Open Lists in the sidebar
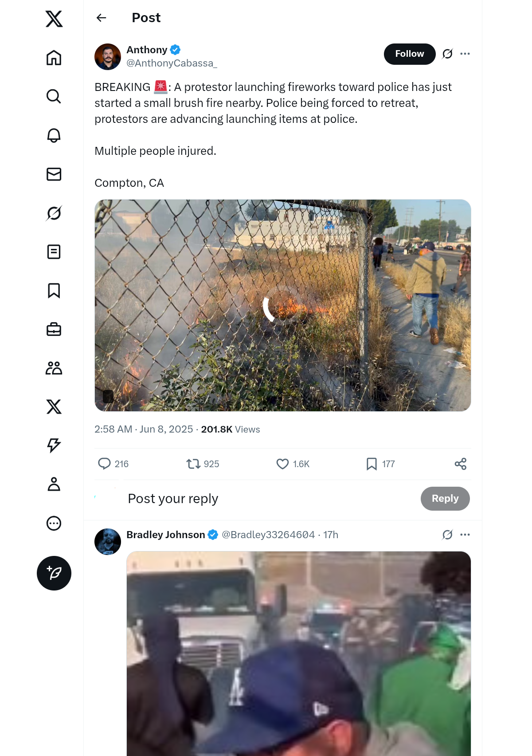This screenshot has height=756, width=532. [54, 252]
